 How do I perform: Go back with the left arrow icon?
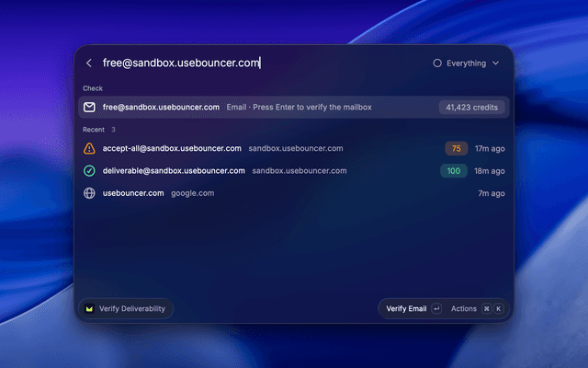tap(89, 63)
